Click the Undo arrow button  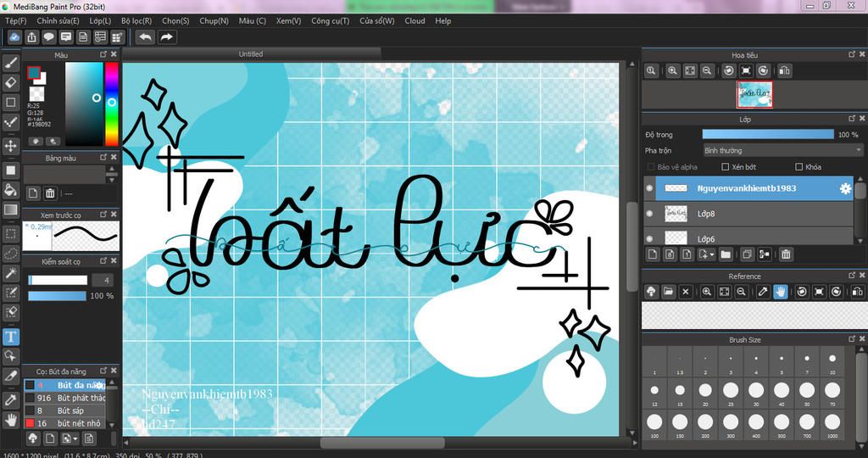tap(145, 37)
